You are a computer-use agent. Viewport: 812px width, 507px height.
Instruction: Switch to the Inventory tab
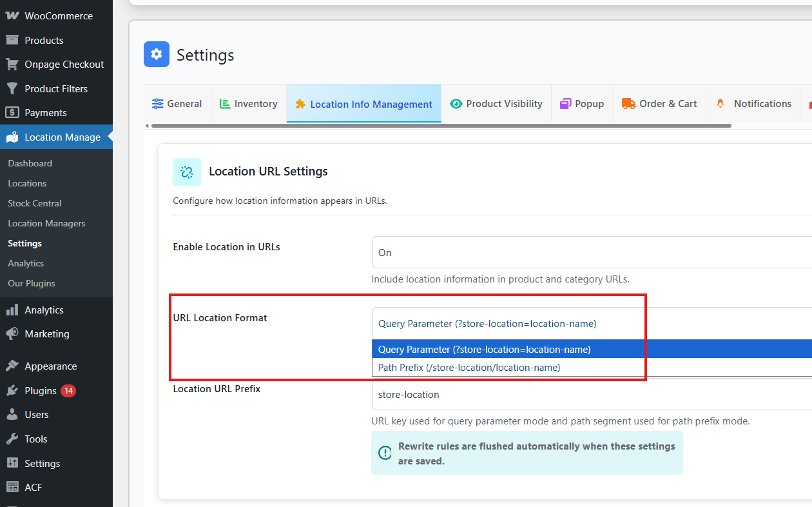pyautogui.click(x=249, y=103)
